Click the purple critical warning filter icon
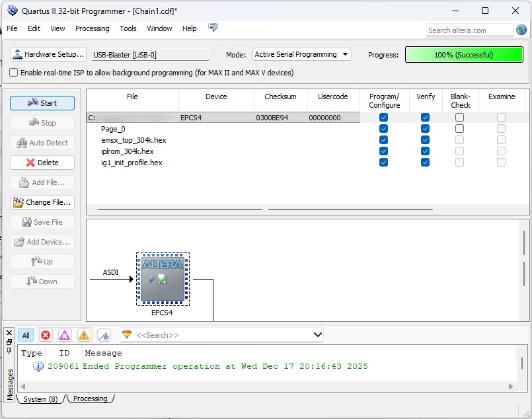 [x=65, y=335]
